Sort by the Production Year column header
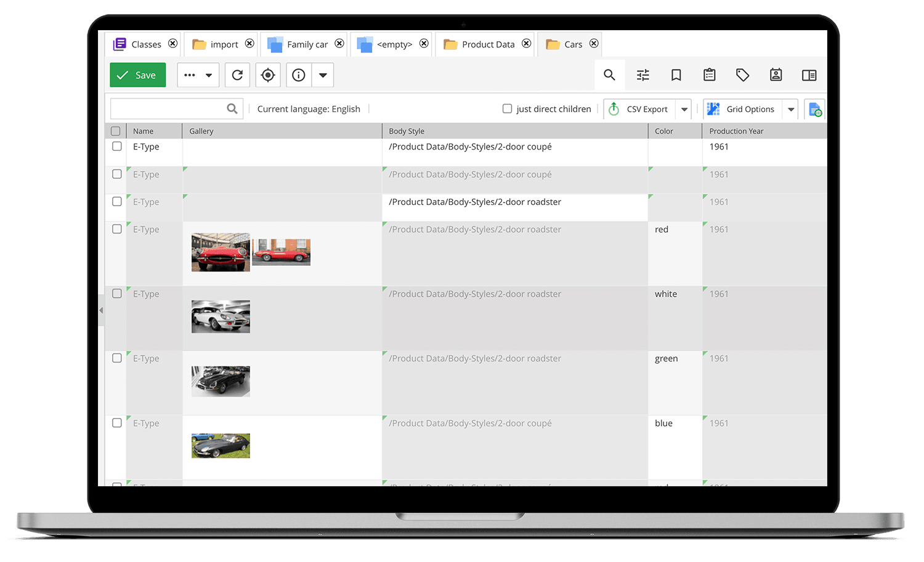 point(736,131)
